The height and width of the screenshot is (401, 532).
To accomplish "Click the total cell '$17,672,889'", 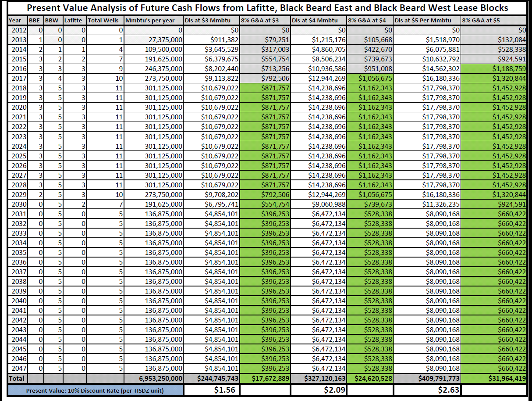I will coord(265,378).
